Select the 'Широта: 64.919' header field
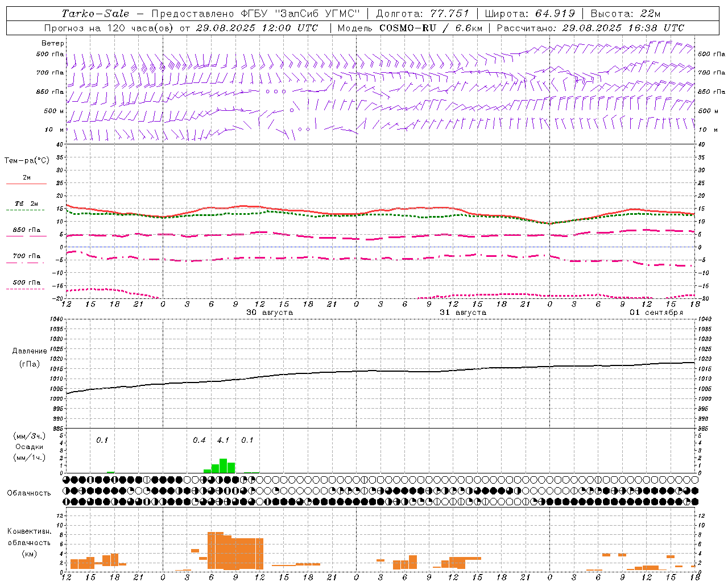Viewport: 728px width, 582px height. pos(530,14)
